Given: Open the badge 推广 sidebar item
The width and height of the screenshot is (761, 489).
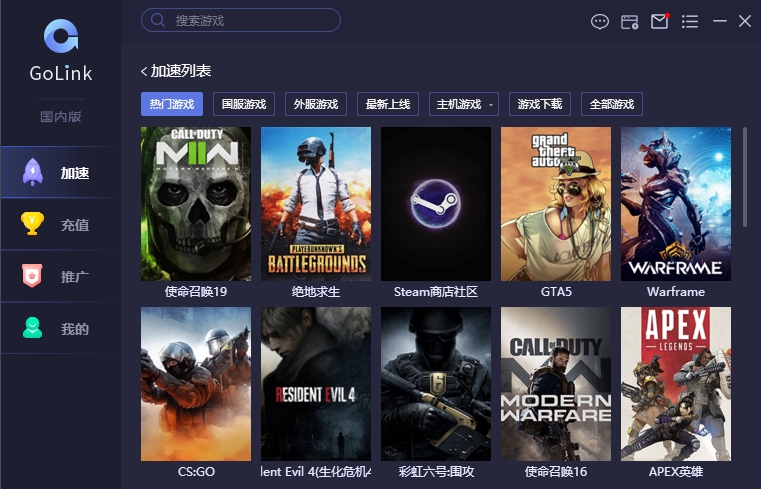Looking at the screenshot, I should click(58, 276).
